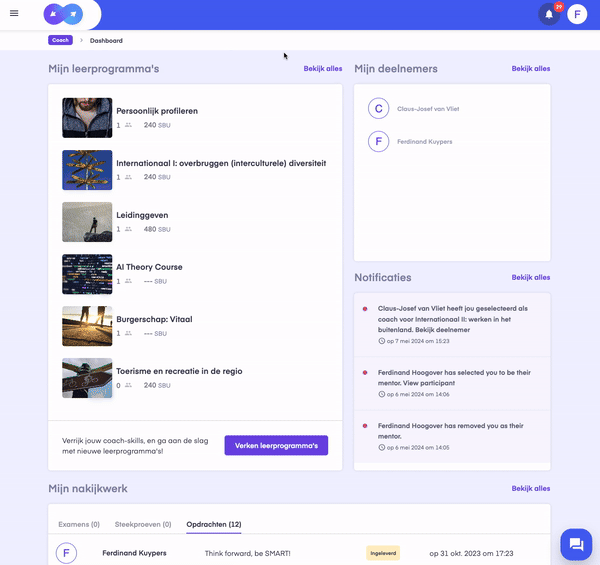
Task: Switch to the Steekproeven (0) tab
Action: [143, 524]
